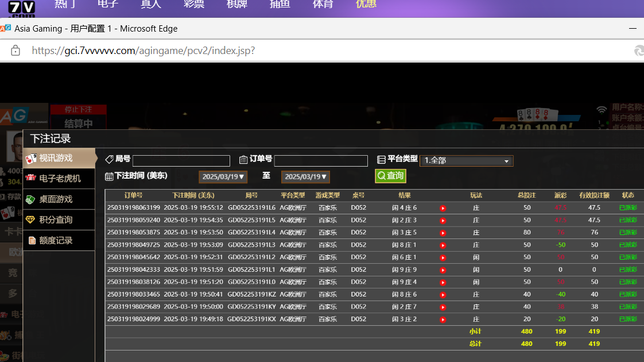Select the 桌面游戏 tab
The image size is (644, 362).
coord(56,199)
